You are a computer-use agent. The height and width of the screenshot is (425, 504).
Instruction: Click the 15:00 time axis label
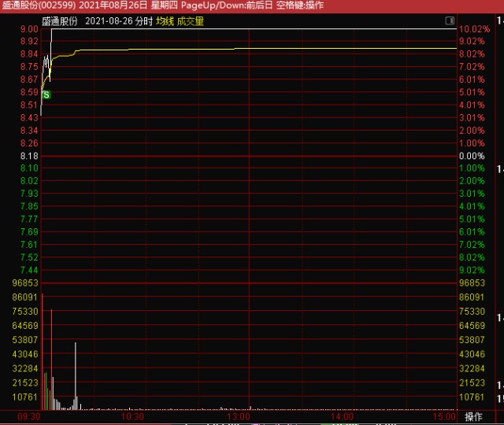444,417
